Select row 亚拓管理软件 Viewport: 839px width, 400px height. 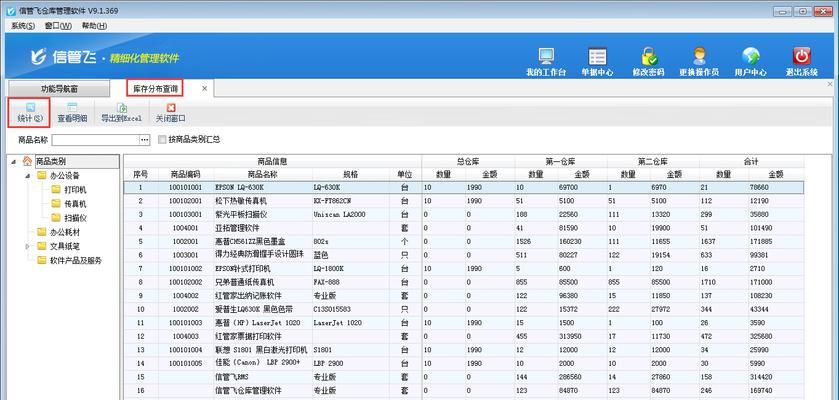click(x=463, y=228)
